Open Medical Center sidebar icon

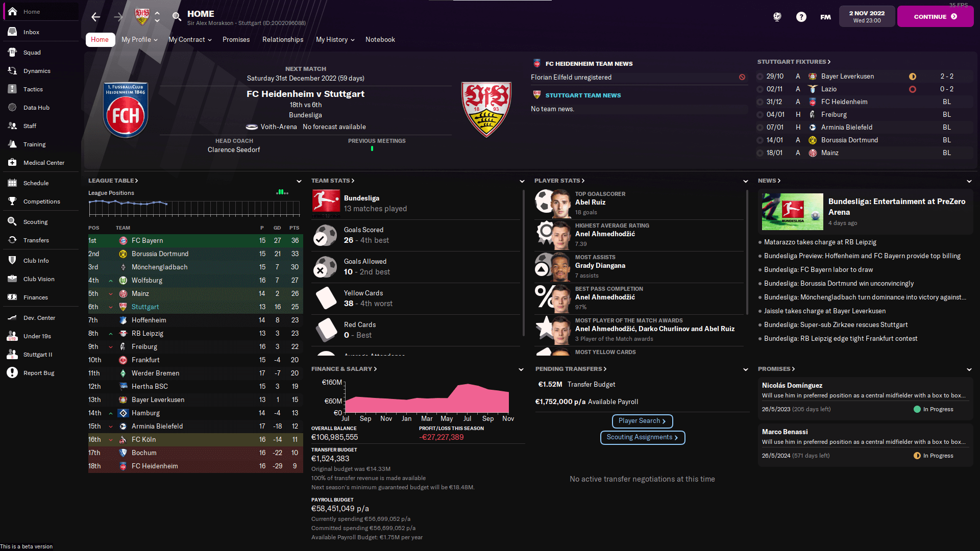pyautogui.click(x=13, y=163)
